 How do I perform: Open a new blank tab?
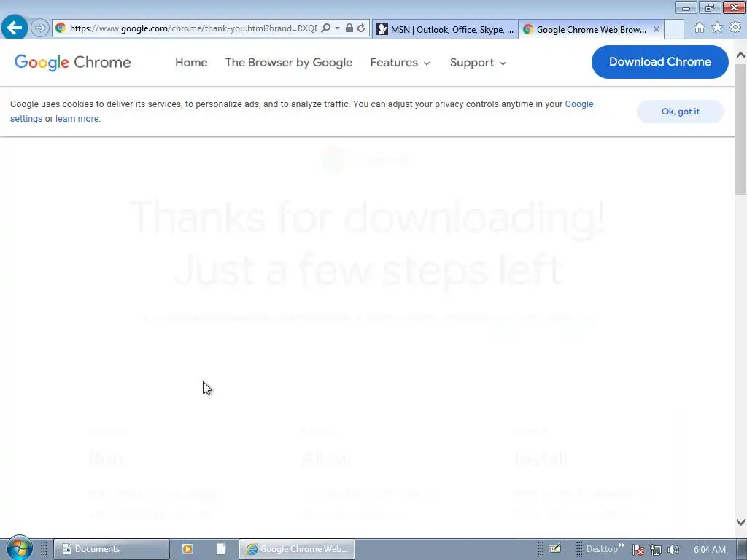point(674,29)
